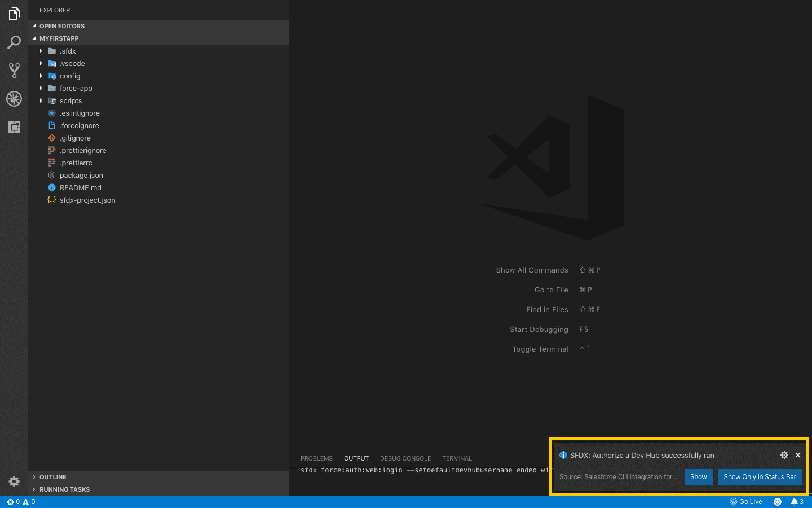Click the README.md info icon
812x508 pixels.
52,187
